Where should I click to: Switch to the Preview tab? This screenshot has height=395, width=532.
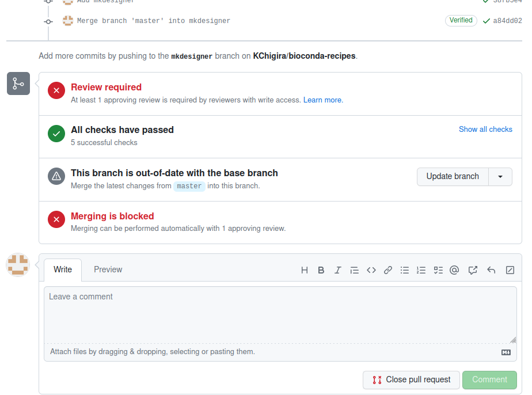(108, 270)
